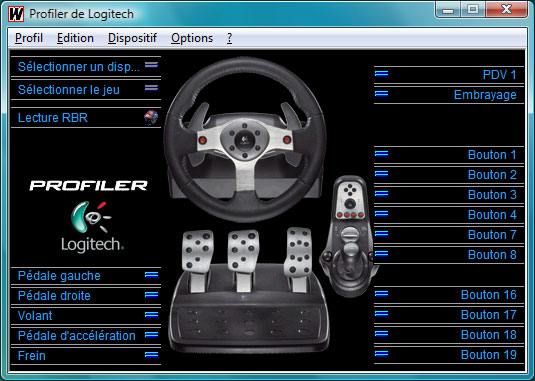
Task: Click the Bouton 4 label
Action: (x=492, y=215)
